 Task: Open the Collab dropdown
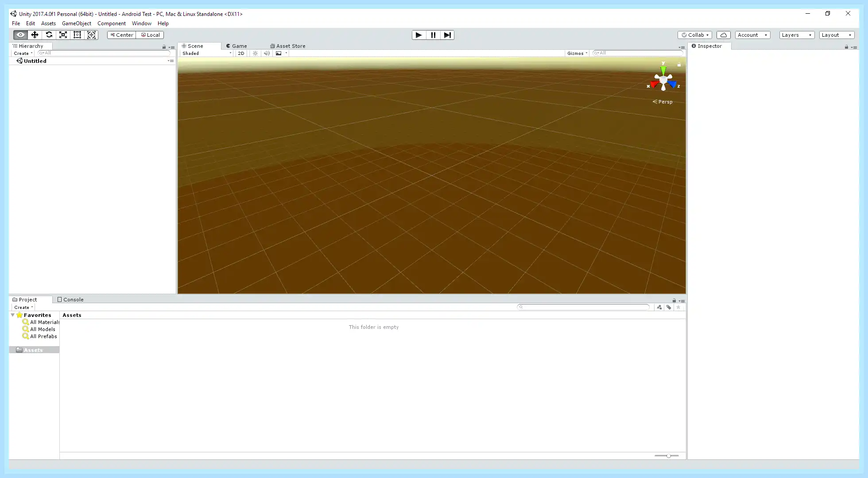(x=695, y=35)
